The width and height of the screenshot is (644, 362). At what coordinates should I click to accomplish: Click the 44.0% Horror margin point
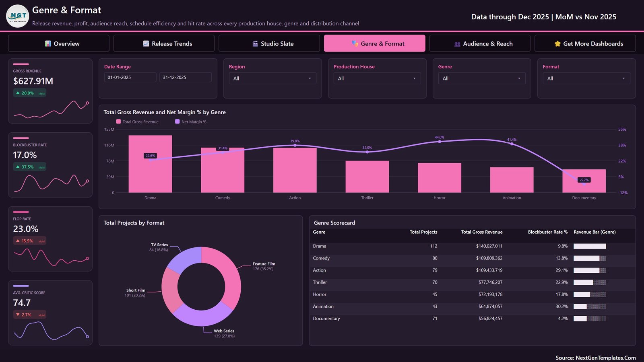[x=440, y=142]
